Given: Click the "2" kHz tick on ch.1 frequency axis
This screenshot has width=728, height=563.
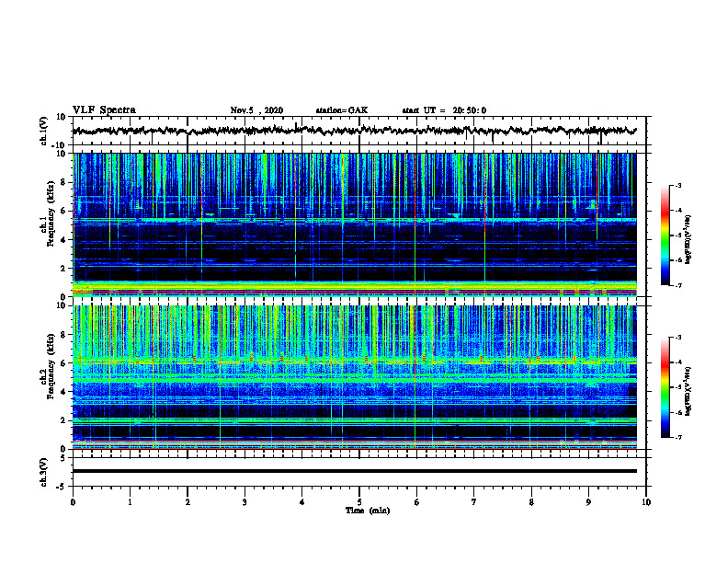Looking at the screenshot, I should tap(64, 269).
